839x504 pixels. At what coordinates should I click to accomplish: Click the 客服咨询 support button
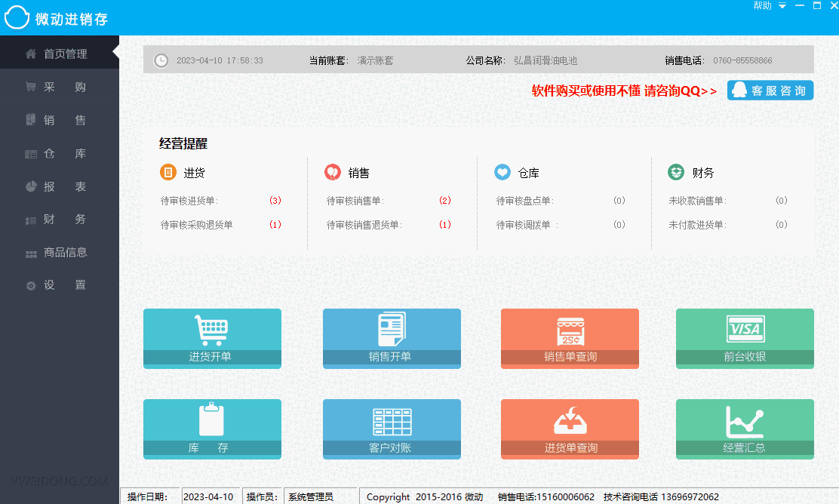770,90
